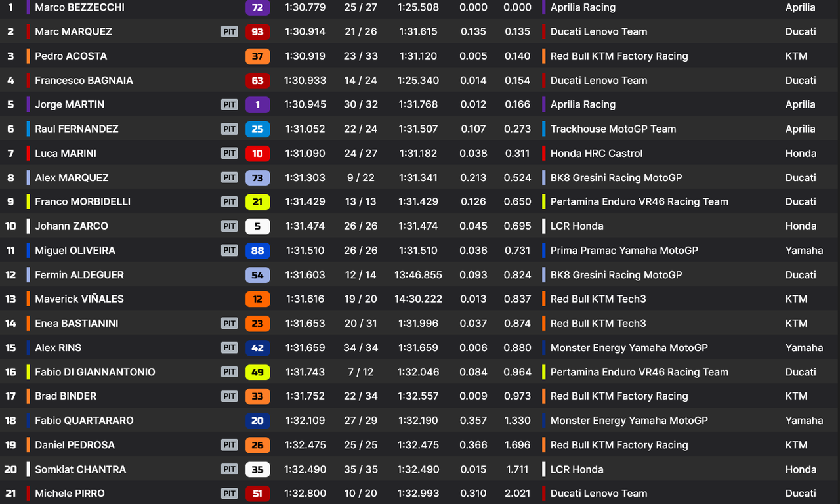840x504 pixels.
Task: Click Maverick Viñales' number 12 badge
Action: coord(257,299)
